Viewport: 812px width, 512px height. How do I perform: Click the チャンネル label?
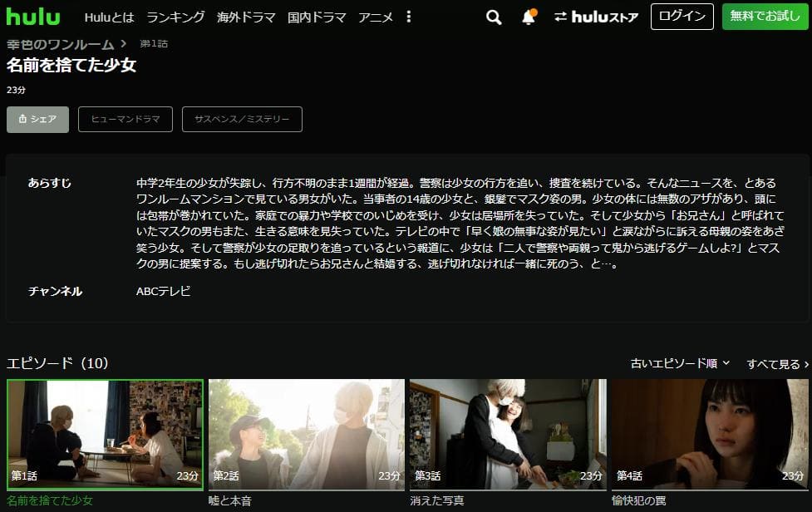55,292
